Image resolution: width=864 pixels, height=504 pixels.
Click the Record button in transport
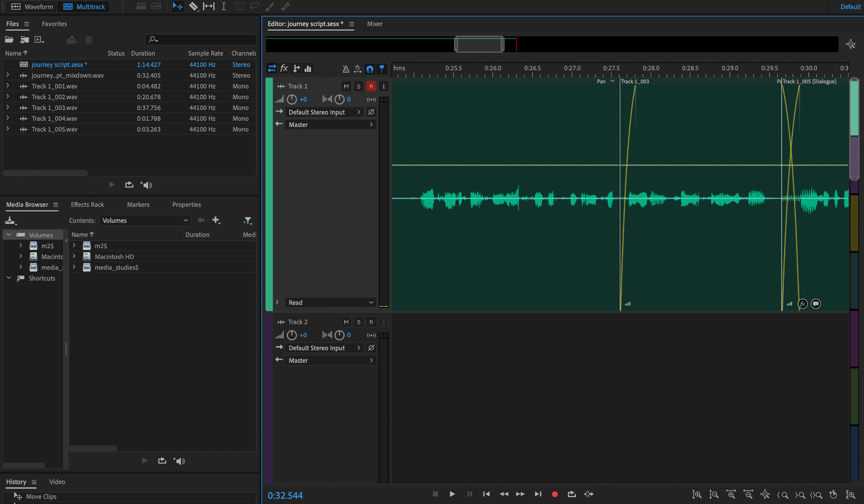(x=554, y=494)
